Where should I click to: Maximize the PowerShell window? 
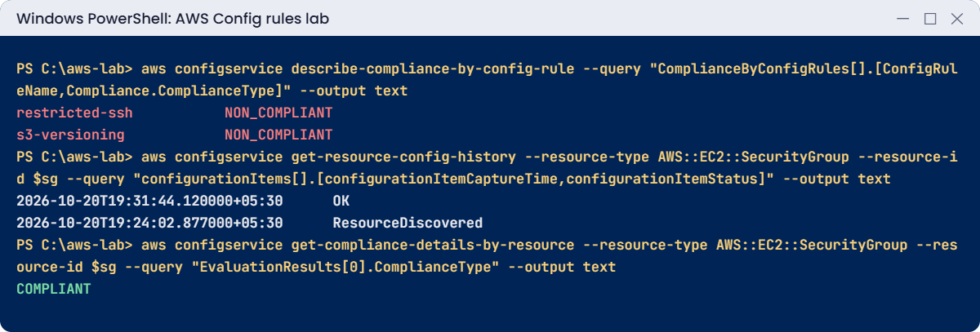(929, 19)
